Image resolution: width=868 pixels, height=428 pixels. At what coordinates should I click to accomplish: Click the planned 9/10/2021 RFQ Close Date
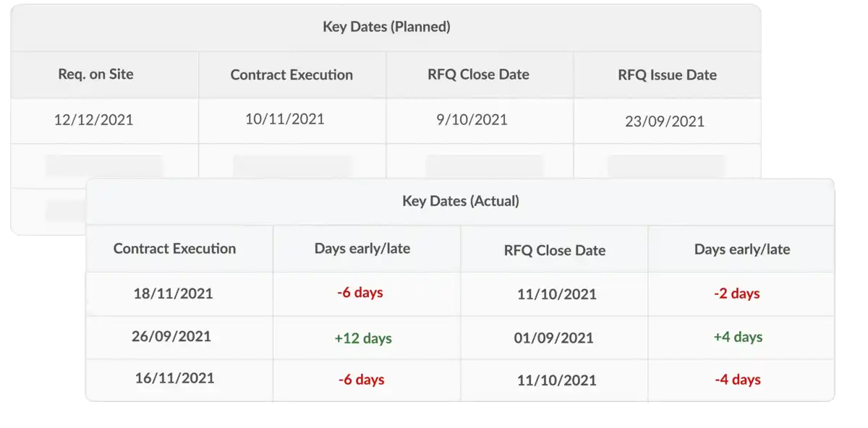479,120
